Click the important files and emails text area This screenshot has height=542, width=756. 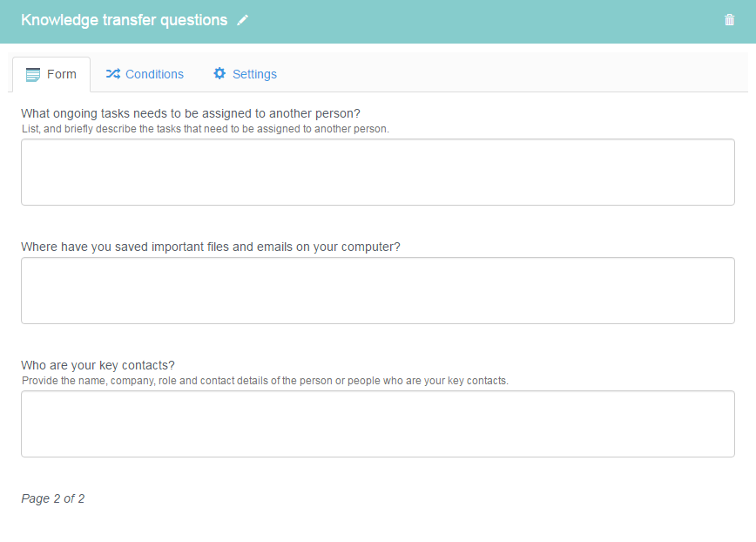377,290
